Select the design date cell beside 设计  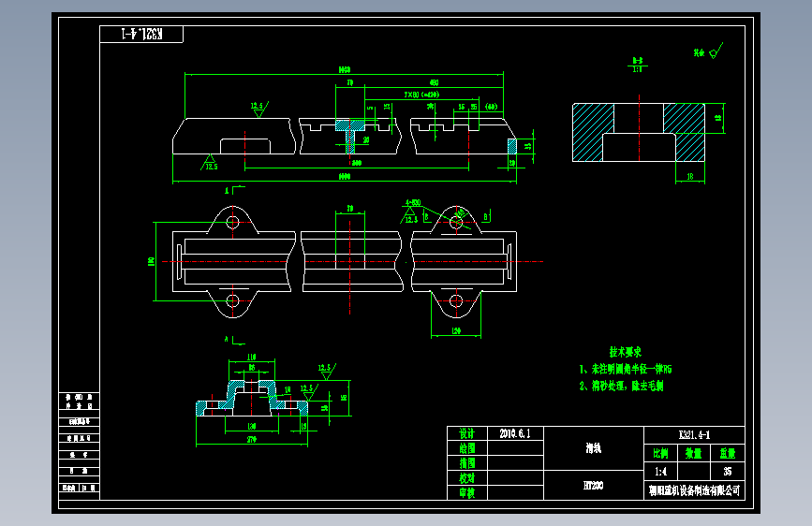515,433
